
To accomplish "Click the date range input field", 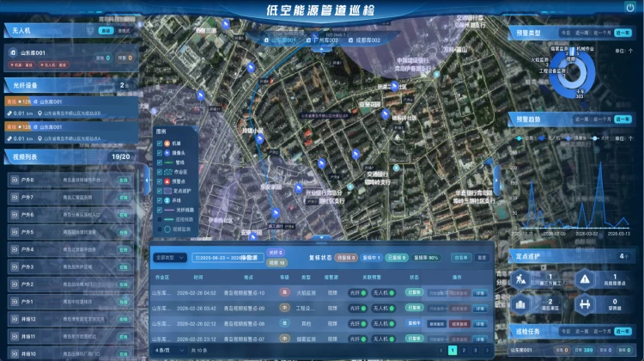I will pyautogui.click(x=228, y=258).
